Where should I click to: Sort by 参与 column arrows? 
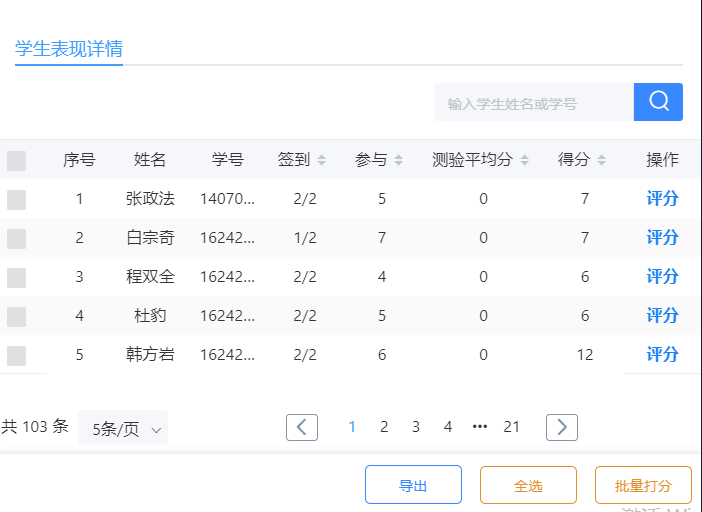[399, 160]
